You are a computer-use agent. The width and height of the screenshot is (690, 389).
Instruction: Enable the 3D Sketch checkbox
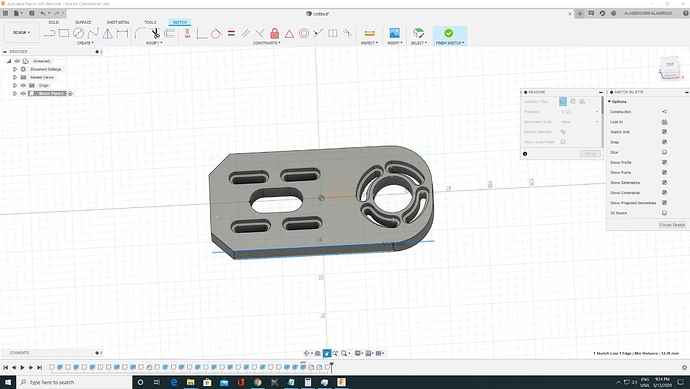tap(664, 213)
